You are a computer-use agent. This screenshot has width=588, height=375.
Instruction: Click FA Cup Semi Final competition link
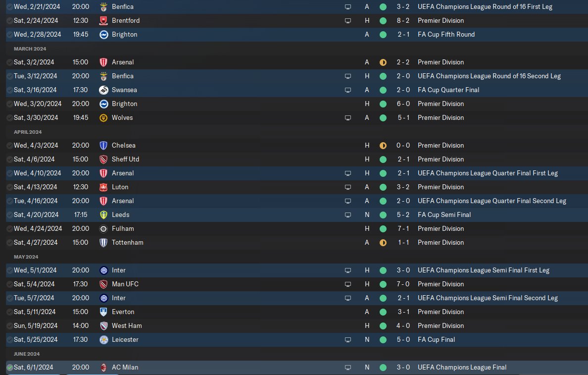point(444,215)
